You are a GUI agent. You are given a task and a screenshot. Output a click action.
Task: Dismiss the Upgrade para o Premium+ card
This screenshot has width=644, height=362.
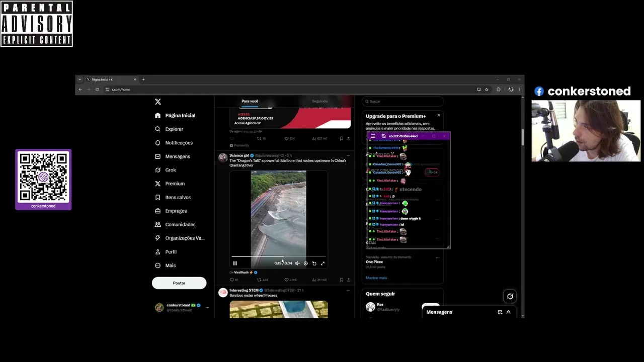(x=439, y=115)
